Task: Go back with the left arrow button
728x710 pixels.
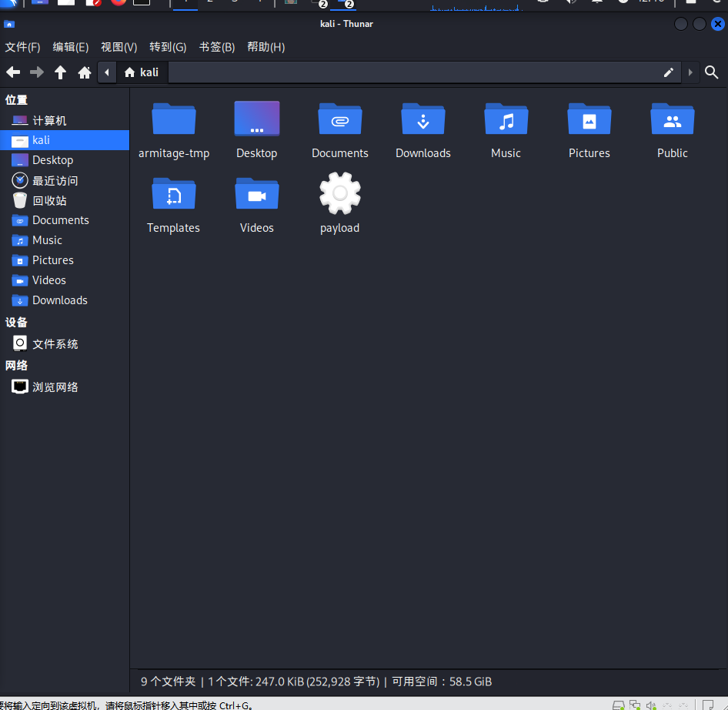Action: coord(13,72)
